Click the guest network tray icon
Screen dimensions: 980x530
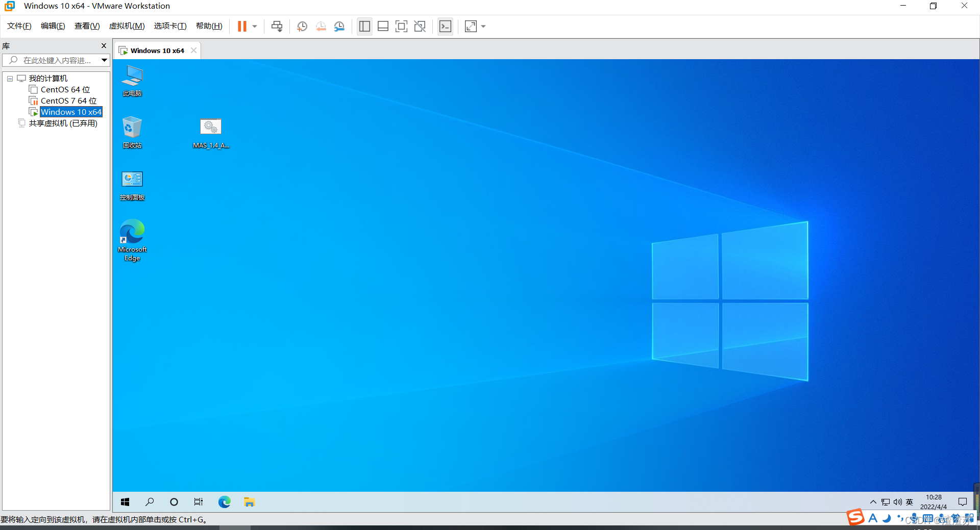point(886,502)
